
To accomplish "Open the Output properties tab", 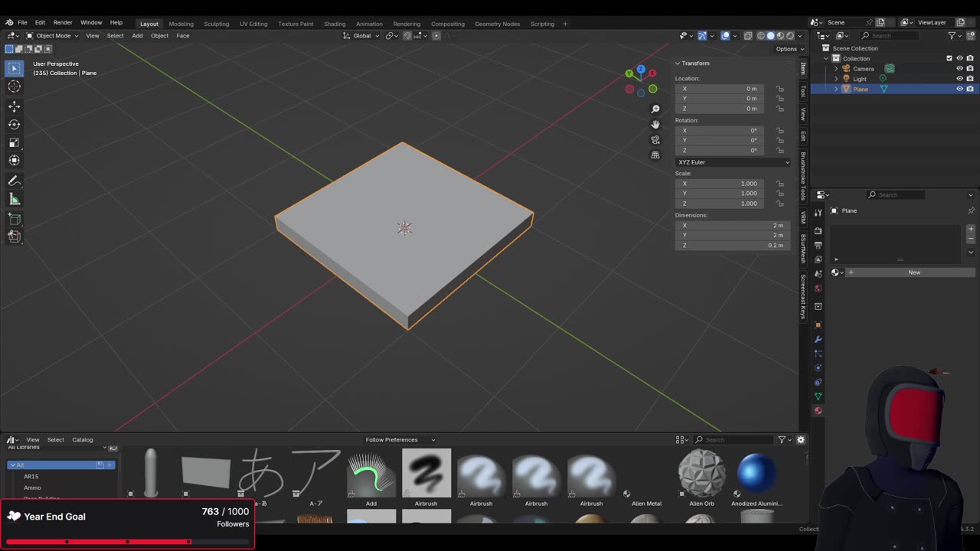I will [x=818, y=246].
